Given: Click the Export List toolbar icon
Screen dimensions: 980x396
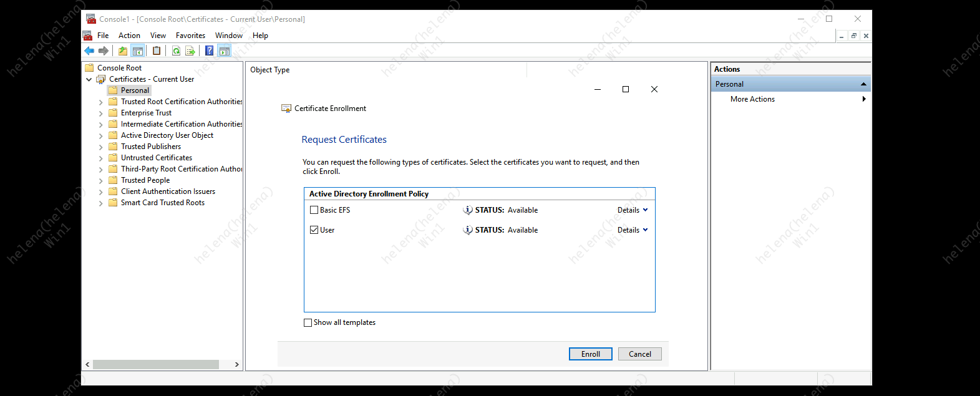Looking at the screenshot, I should 190,51.
